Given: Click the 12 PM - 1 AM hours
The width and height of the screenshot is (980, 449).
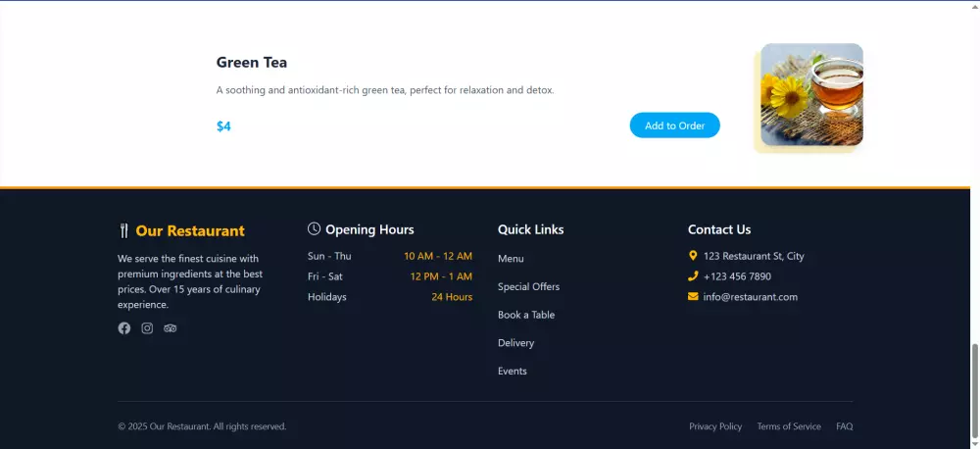Looking at the screenshot, I should tap(441, 276).
